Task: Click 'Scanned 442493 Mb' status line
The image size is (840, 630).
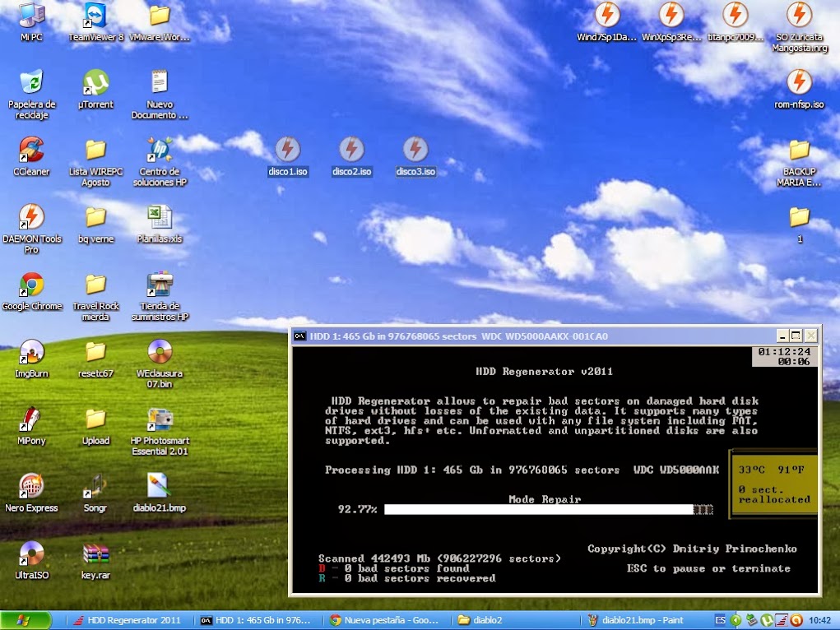Action: click(439, 558)
